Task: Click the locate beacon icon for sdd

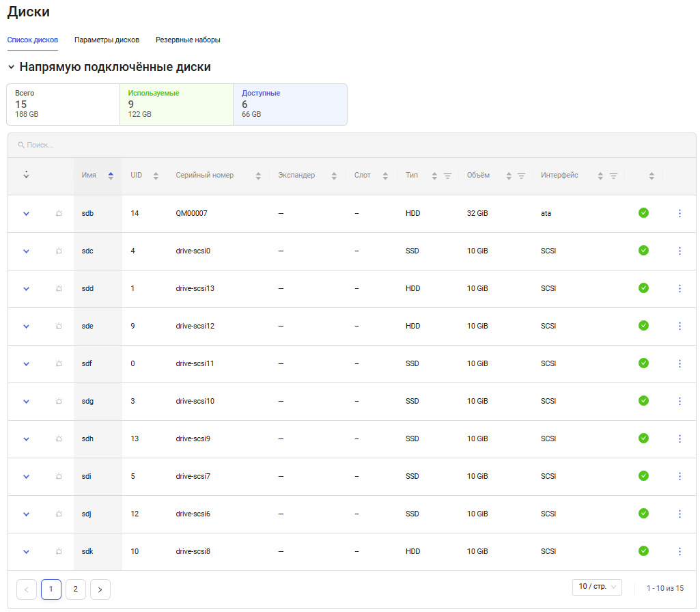Action: tap(59, 288)
